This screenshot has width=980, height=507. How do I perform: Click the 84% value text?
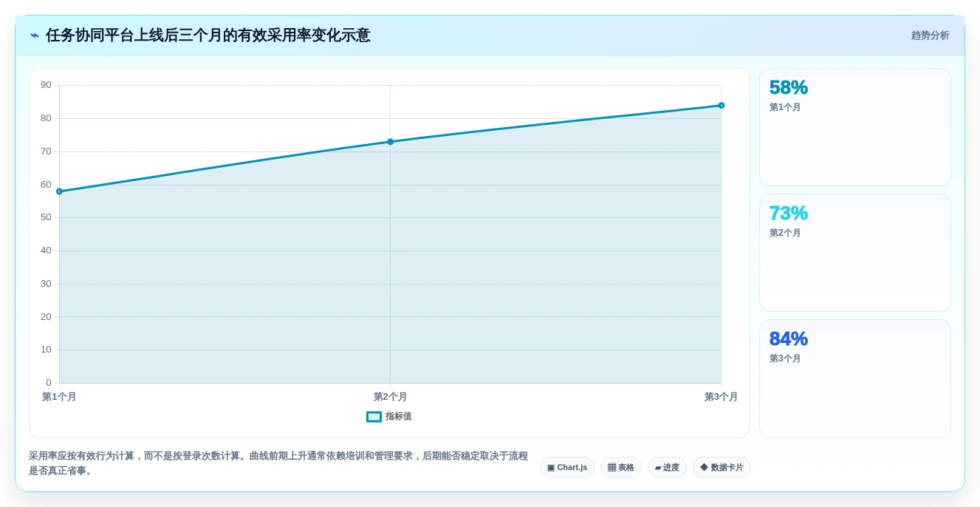click(789, 339)
